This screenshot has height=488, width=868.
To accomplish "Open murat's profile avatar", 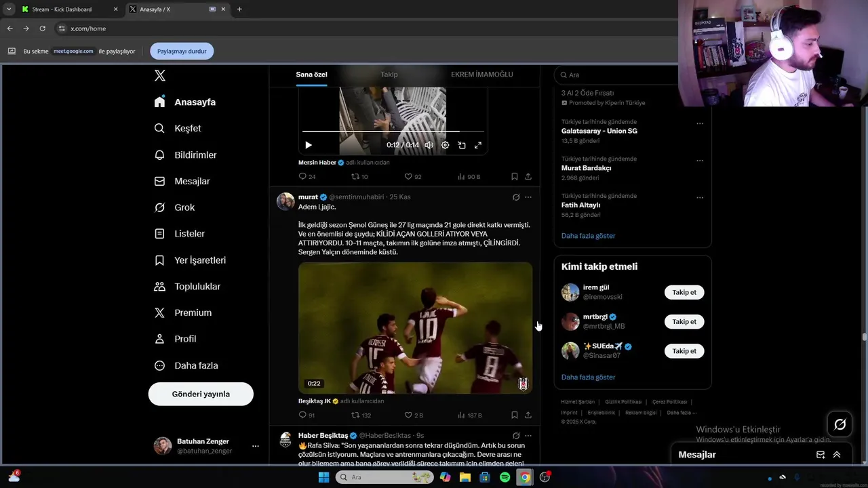I will pos(285,201).
